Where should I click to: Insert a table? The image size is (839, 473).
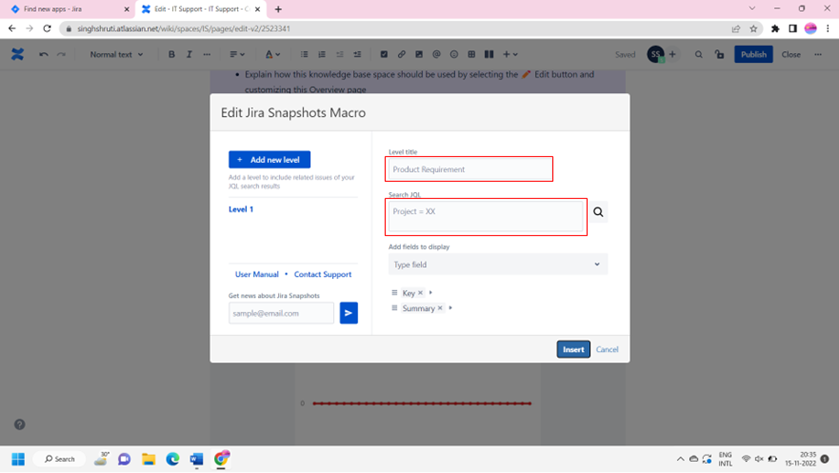coord(471,54)
